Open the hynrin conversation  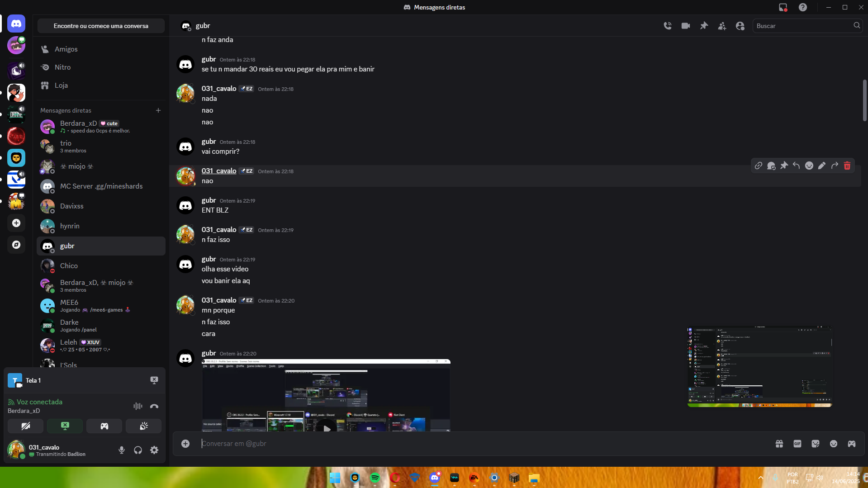pos(101,226)
